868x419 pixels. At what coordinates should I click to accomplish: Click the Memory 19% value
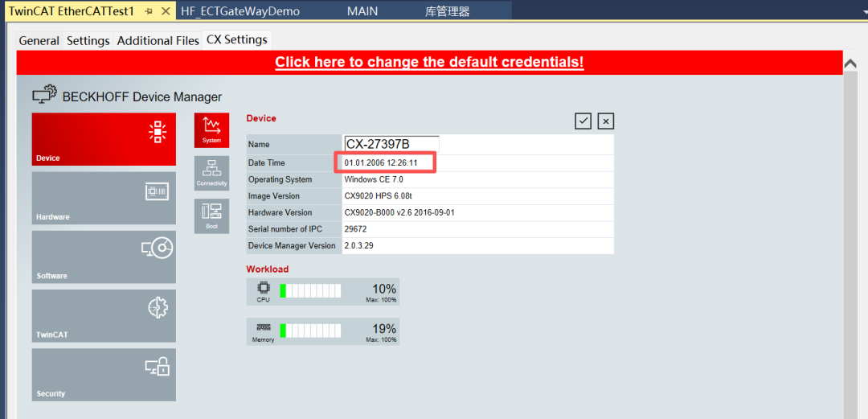(384, 329)
